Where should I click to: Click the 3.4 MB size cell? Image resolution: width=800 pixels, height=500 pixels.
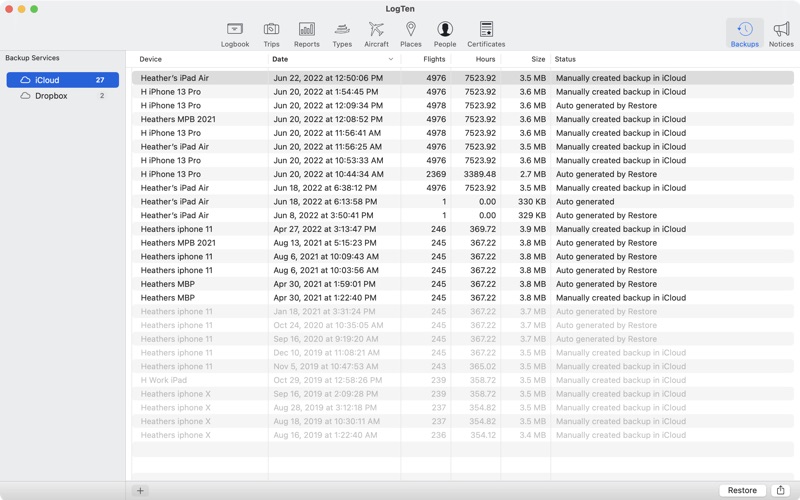tap(533, 435)
